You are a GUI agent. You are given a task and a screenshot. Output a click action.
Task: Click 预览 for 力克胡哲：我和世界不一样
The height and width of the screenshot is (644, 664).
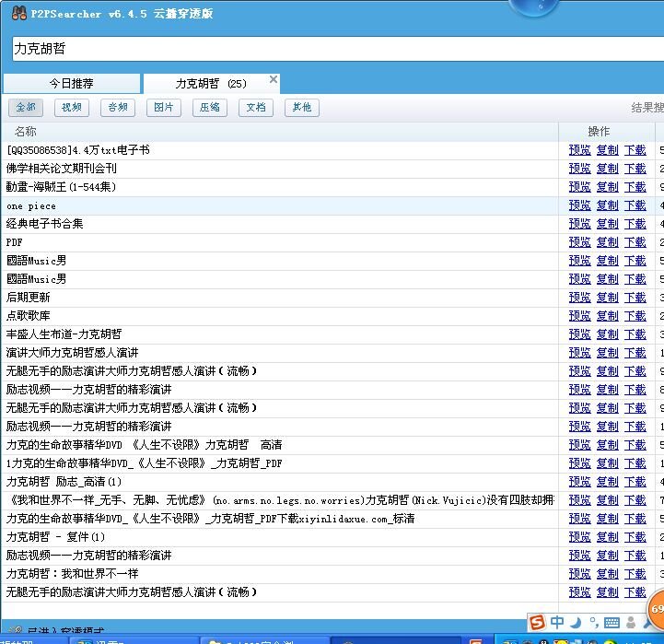click(579, 574)
